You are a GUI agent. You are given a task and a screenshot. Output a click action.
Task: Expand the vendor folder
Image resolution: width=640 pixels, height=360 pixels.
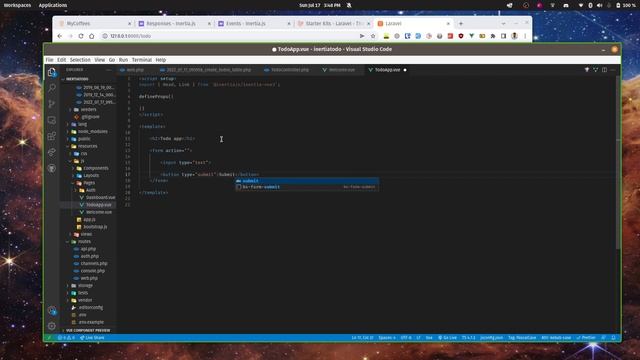pos(85,300)
